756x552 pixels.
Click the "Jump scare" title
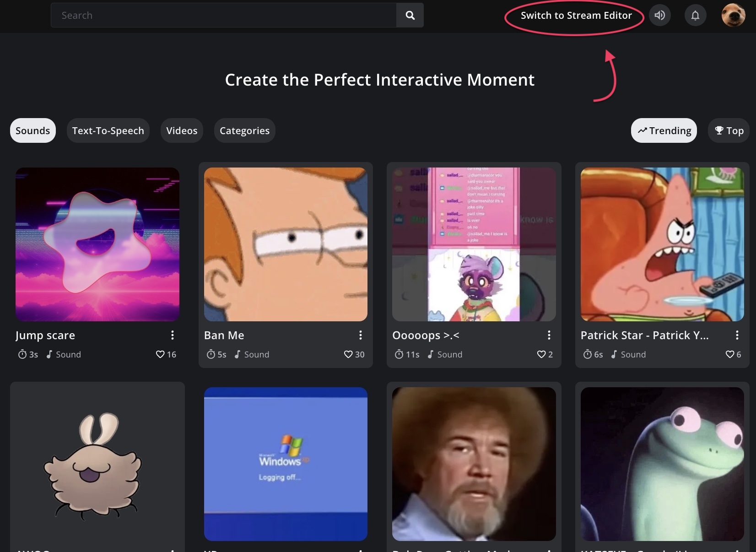pyautogui.click(x=45, y=336)
